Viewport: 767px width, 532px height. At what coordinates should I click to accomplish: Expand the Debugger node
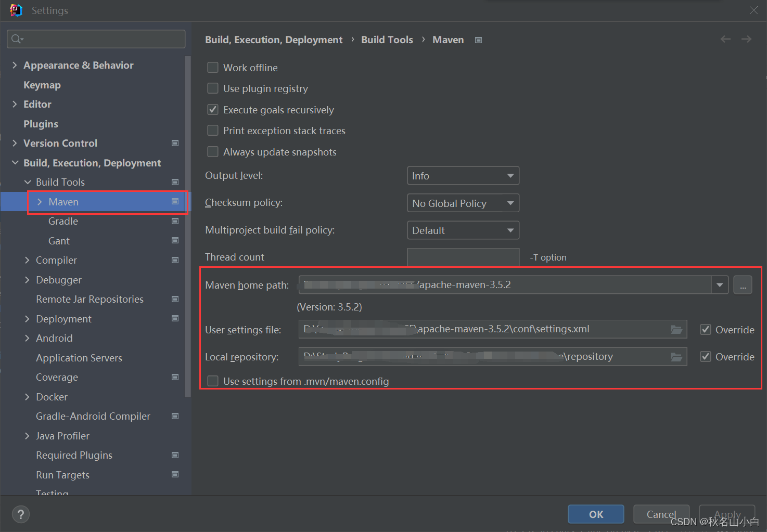[x=28, y=280]
